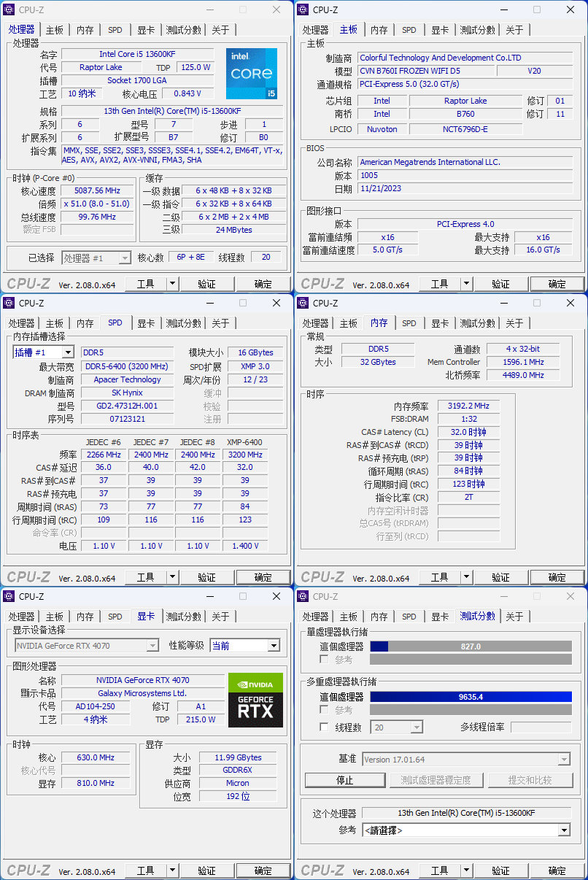Click the 名字 field Intel Core i5 13600KF
This screenshot has height=880, width=588.
coord(137,54)
